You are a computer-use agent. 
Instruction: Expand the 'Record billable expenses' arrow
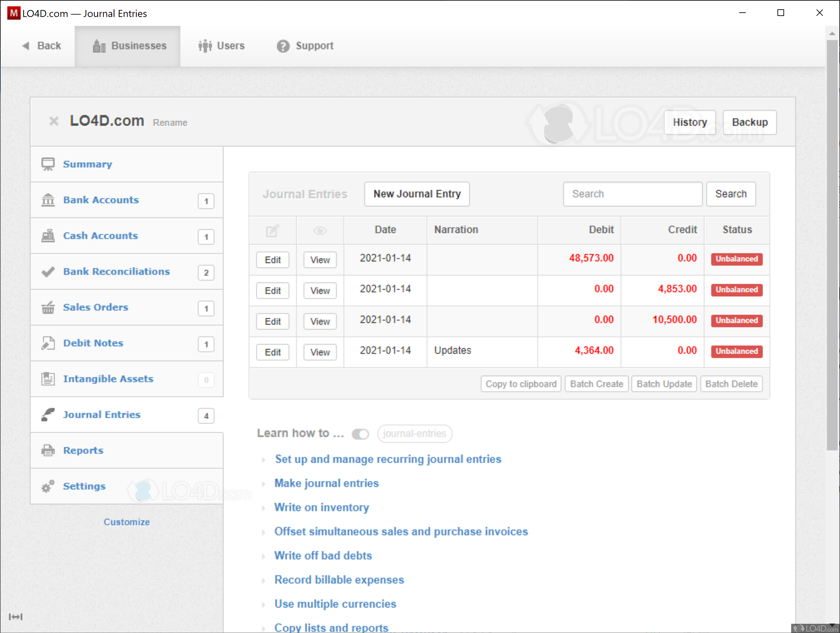(x=264, y=580)
